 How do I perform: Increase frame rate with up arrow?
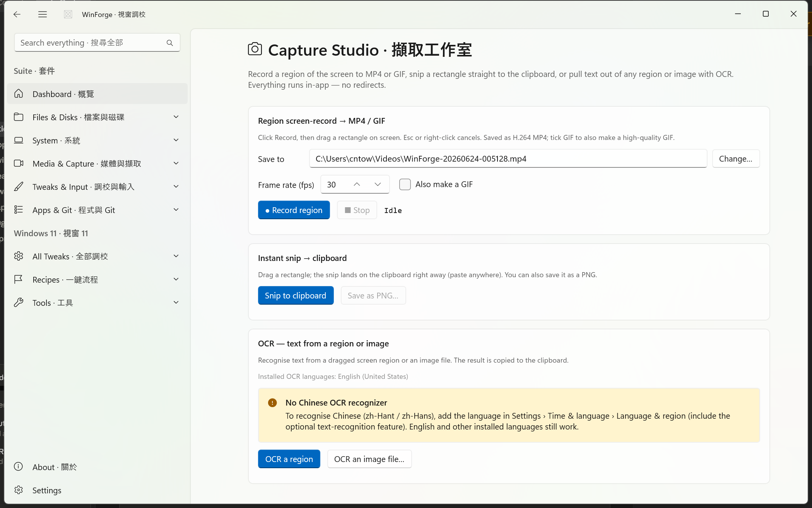click(x=357, y=184)
